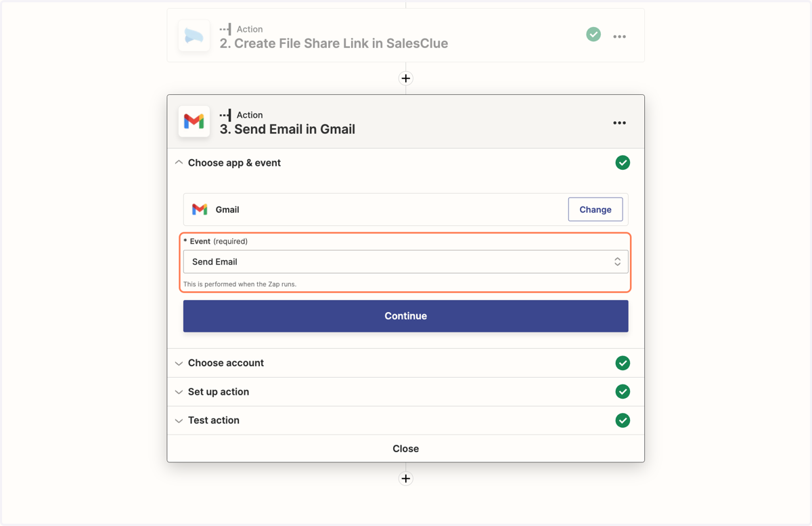Screen dimensions: 812x526
Task: Open the three-dot menu for the SalesClue step
Action: click(619, 37)
